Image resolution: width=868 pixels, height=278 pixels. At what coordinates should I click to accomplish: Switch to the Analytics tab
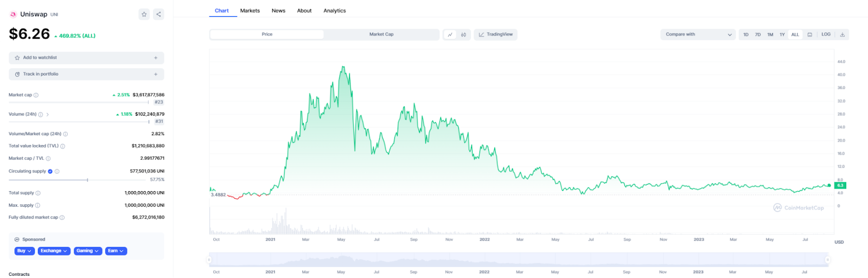335,11
